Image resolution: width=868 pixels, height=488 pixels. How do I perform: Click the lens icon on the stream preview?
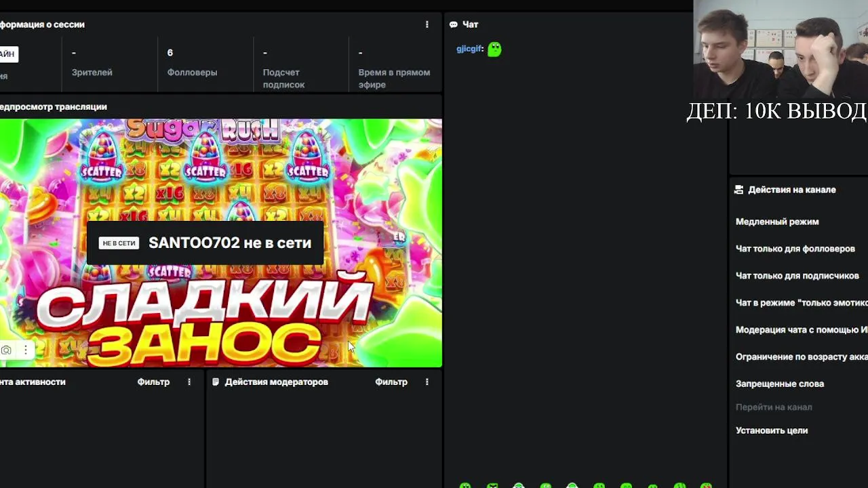pos(6,350)
